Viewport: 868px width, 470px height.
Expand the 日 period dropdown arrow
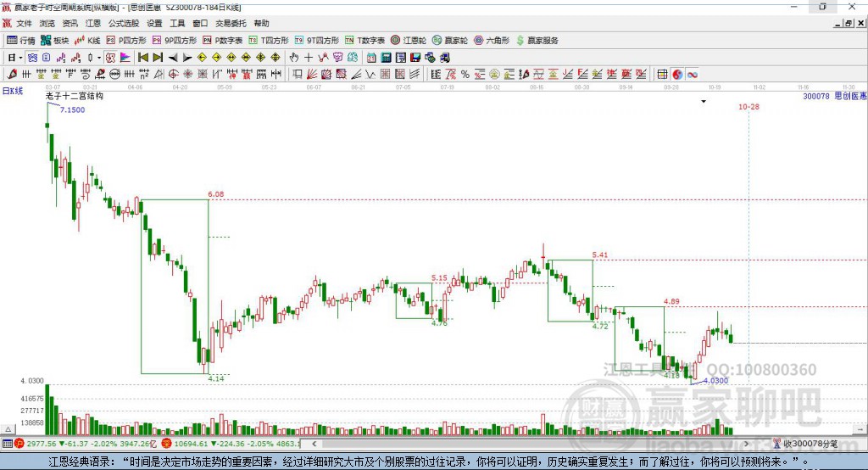[20, 58]
